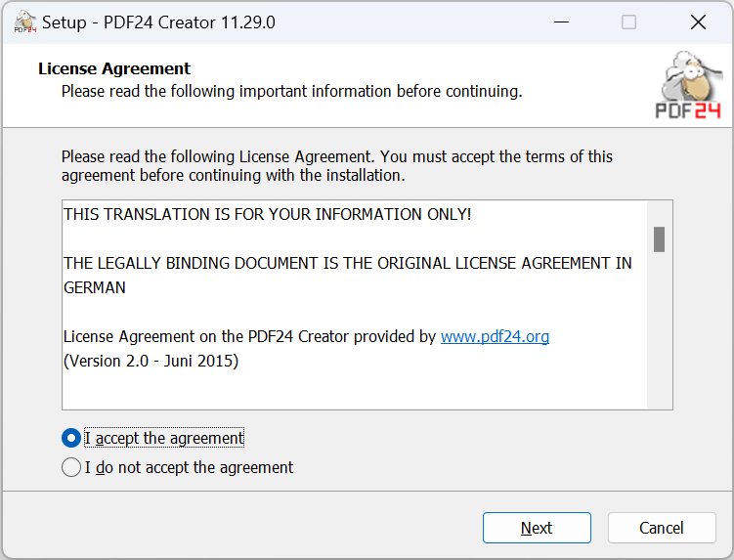Open the www.pdf24.org link

coord(495,336)
